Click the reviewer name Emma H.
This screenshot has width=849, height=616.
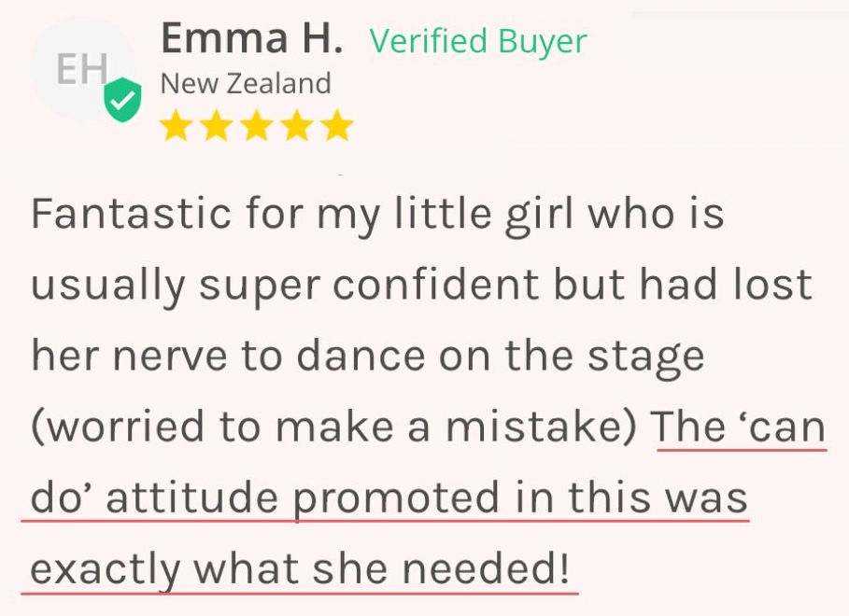[252, 38]
